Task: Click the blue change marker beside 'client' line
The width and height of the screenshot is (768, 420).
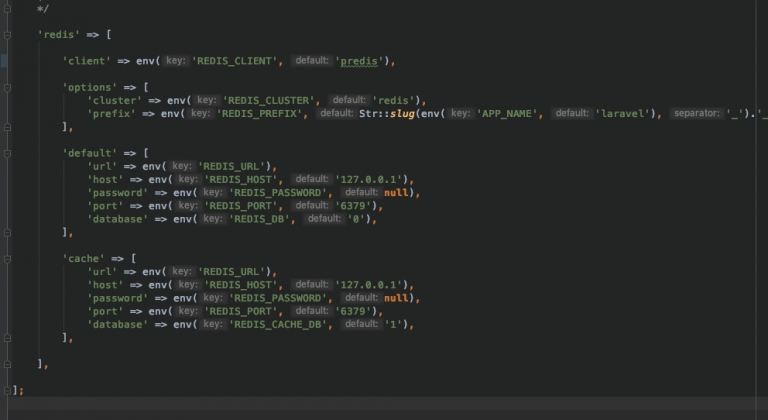Action: point(4,61)
